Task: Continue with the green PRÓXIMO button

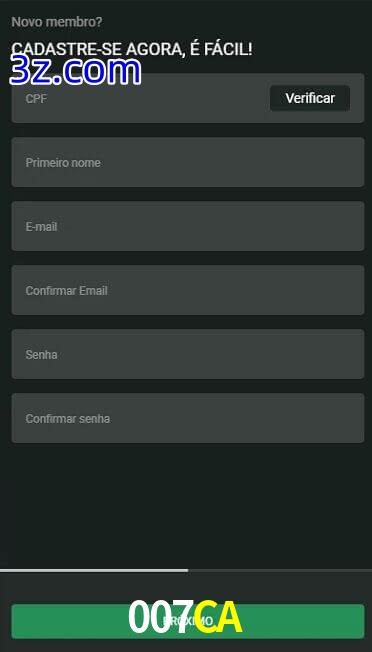Action: 188,621
